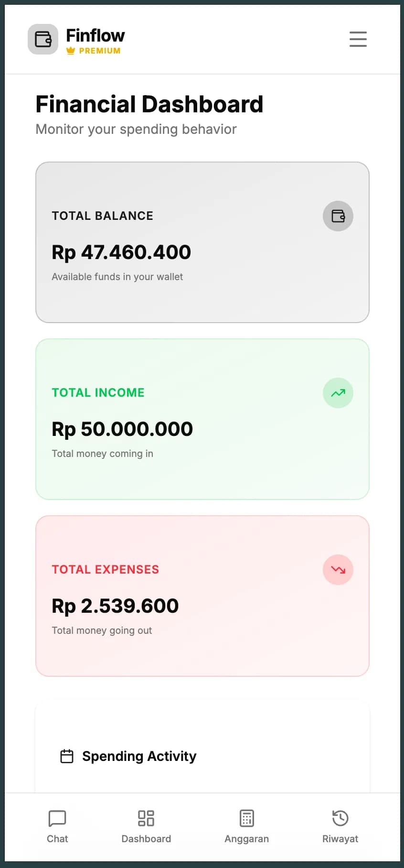Click the Rp 50.000.000 income amount

pyautogui.click(x=122, y=429)
